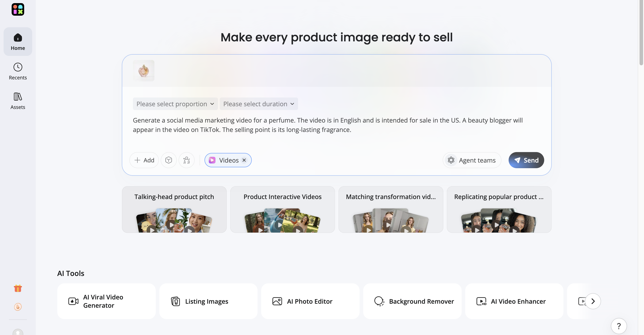The width and height of the screenshot is (644, 335).
Task: Click the page vertical scrollbar
Action: 641,33
